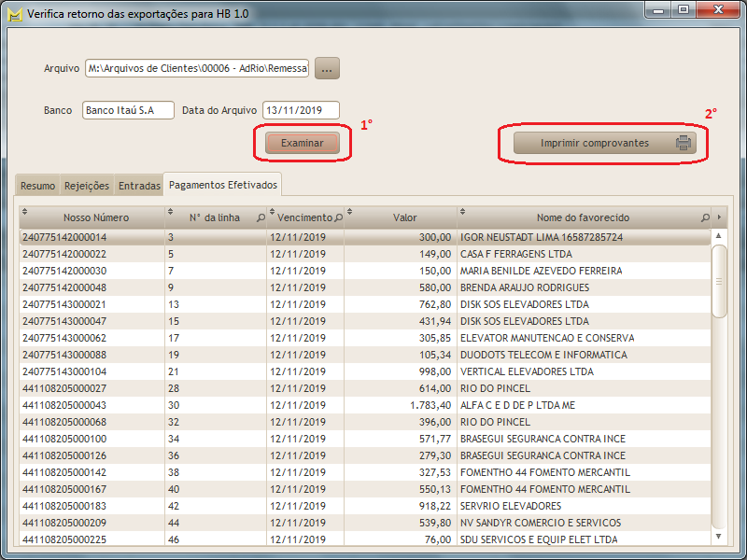Click the sort arrows icon in Valor header
The image size is (747, 560).
tap(352, 212)
